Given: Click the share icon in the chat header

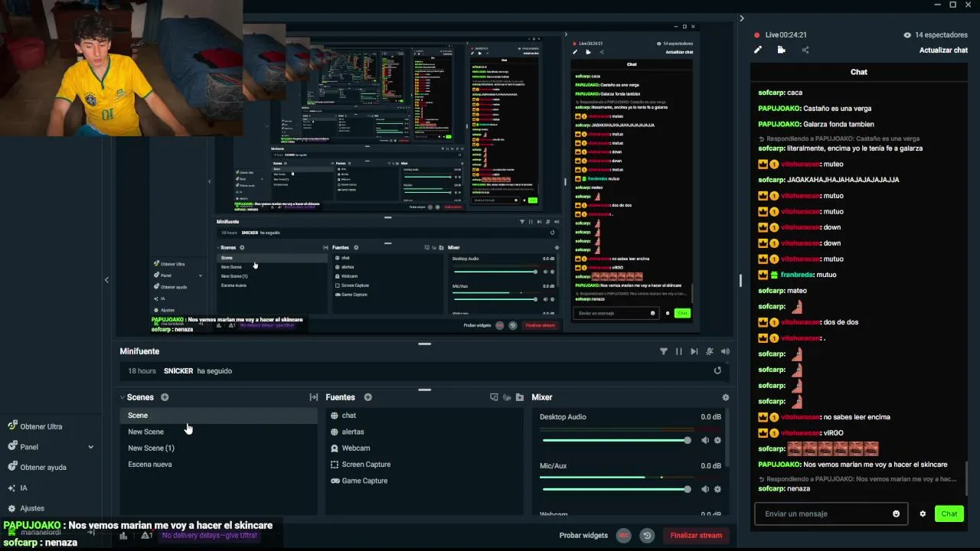Looking at the screenshot, I should tap(805, 50).
